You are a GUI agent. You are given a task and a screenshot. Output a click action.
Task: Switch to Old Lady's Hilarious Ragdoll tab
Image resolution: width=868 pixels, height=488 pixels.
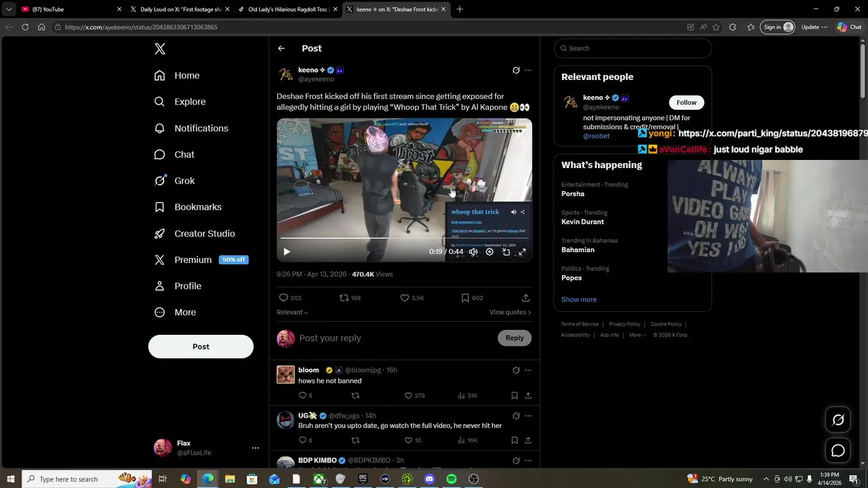coord(287,9)
